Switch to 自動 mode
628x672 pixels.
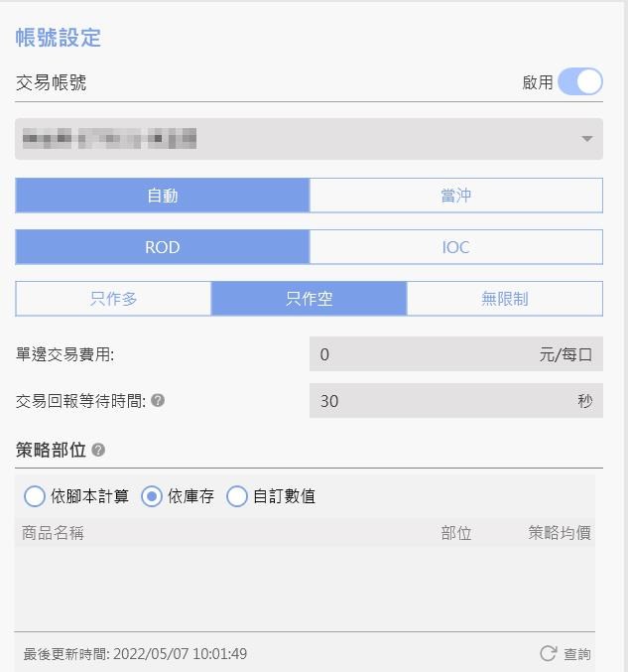(x=163, y=196)
